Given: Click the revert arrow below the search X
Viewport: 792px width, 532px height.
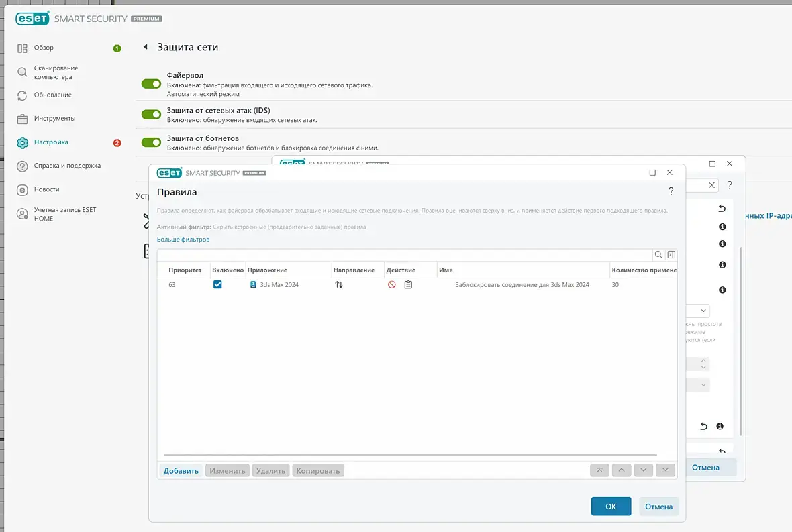Looking at the screenshot, I should [722, 209].
